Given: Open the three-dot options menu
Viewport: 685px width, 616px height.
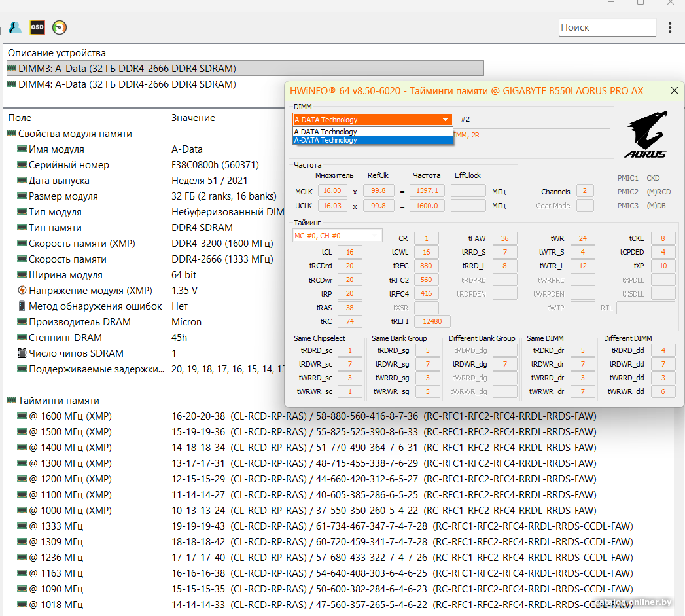Looking at the screenshot, I should coord(670,27).
